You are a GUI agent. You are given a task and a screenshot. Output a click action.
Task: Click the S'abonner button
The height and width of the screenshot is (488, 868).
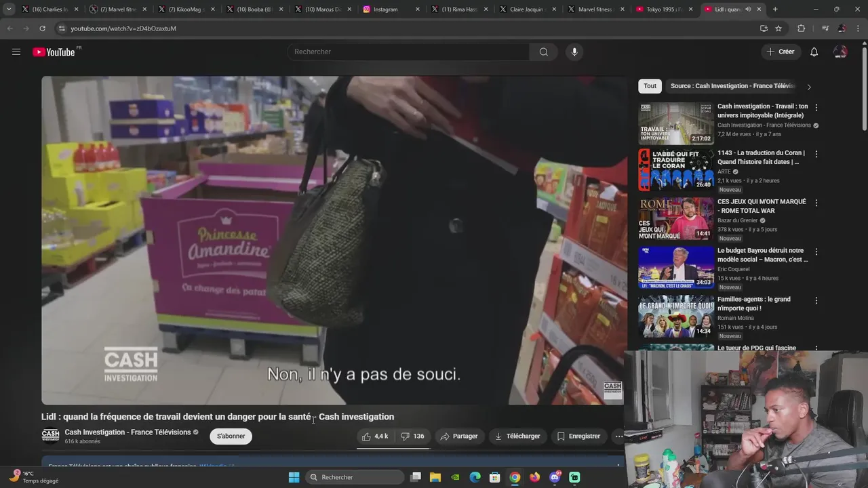[x=231, y=436]
